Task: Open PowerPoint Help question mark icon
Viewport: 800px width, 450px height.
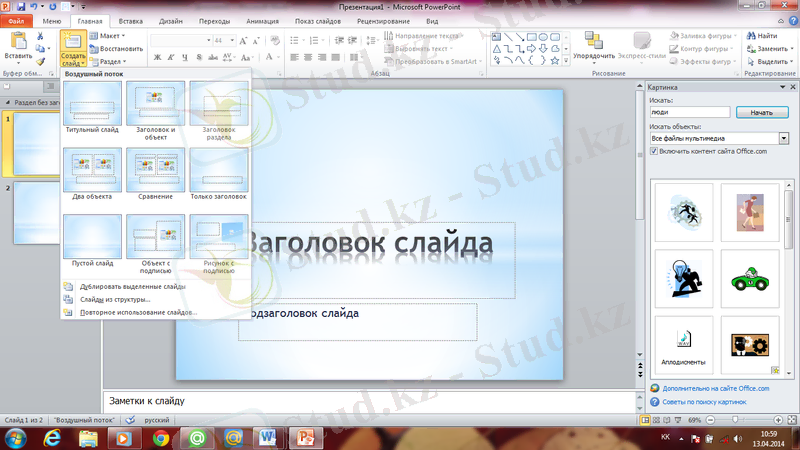Action: 790,20
